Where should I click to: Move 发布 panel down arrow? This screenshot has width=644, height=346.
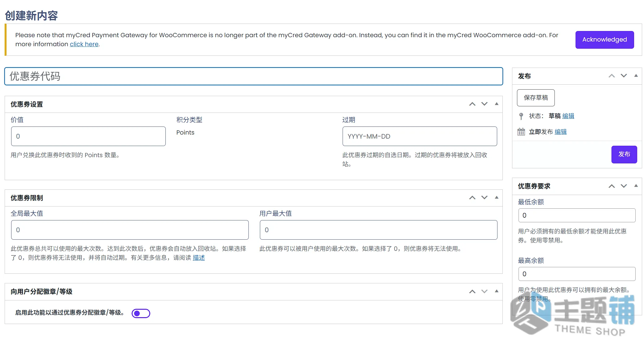click(x=624, y=76)
